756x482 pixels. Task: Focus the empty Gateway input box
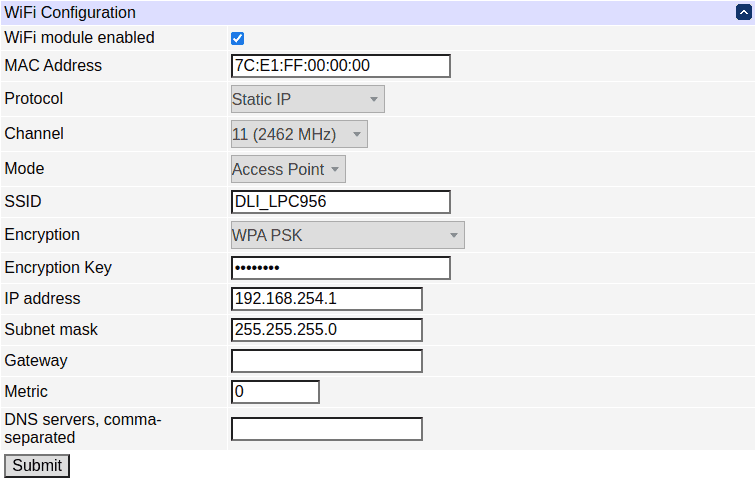[326, 361]
